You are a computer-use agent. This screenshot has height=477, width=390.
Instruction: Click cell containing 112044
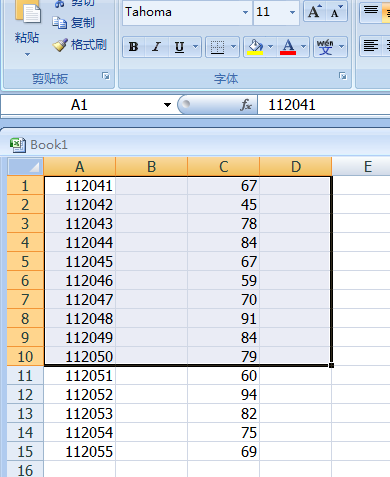coord(80,242)
